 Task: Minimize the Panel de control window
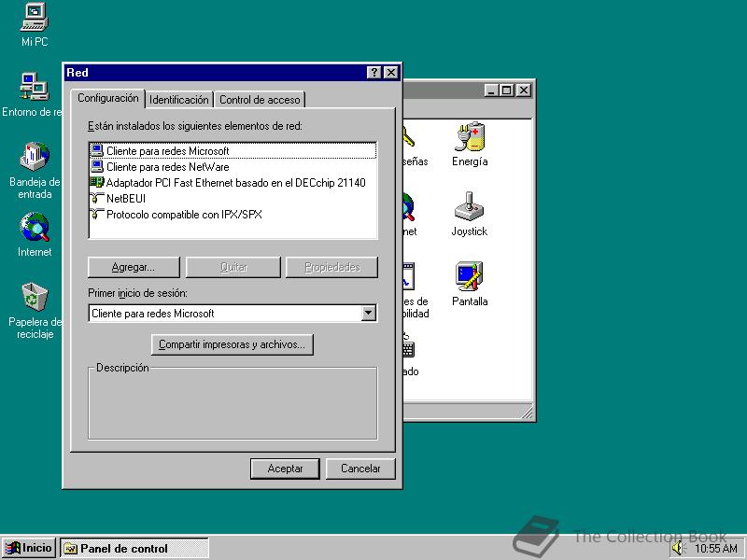[x=492, y=90]
